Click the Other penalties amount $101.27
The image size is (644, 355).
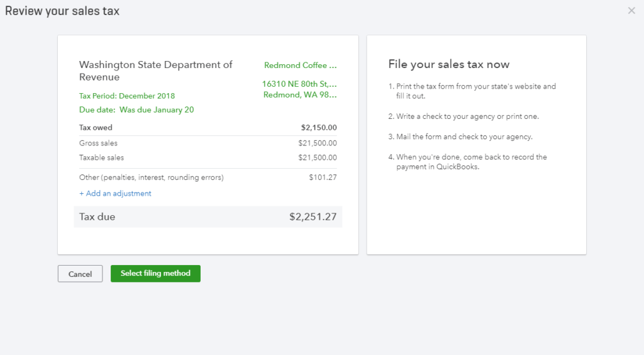(323, 177)
